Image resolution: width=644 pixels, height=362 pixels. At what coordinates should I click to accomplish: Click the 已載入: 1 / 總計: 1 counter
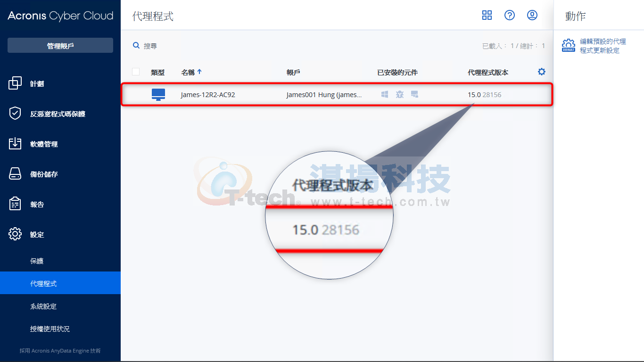click(x=513, y=46)
